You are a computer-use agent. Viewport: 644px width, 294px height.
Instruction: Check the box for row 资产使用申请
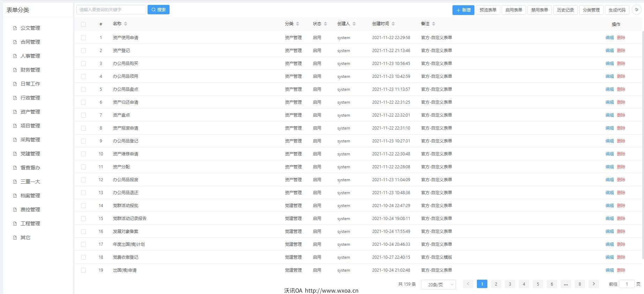tap(83, 38)
